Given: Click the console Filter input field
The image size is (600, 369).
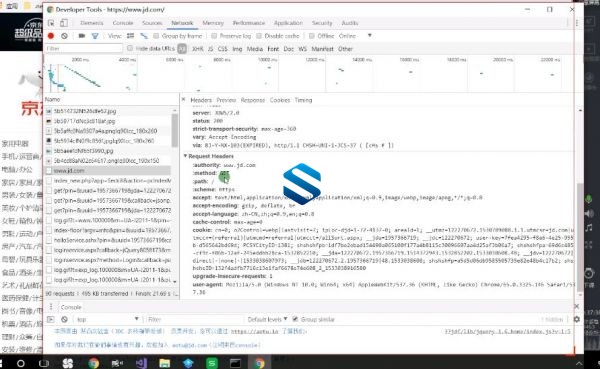Looking at the screenshot, I should point(194,319).
